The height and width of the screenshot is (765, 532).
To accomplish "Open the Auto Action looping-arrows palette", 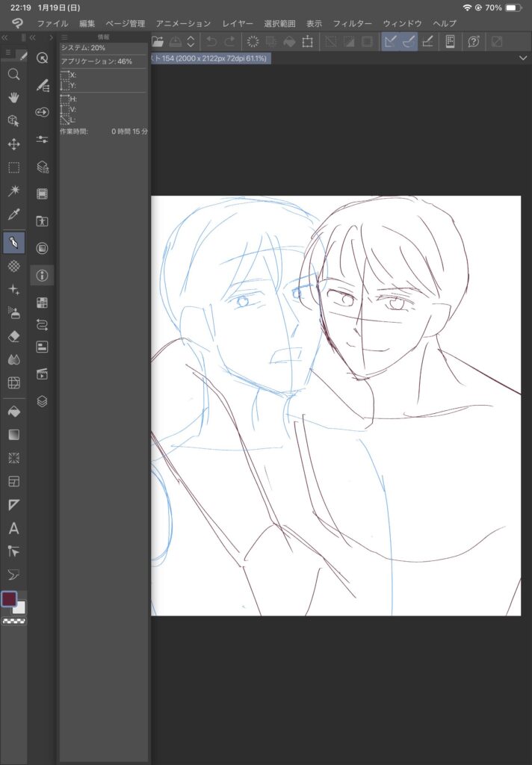I will (x=42, y=324).
